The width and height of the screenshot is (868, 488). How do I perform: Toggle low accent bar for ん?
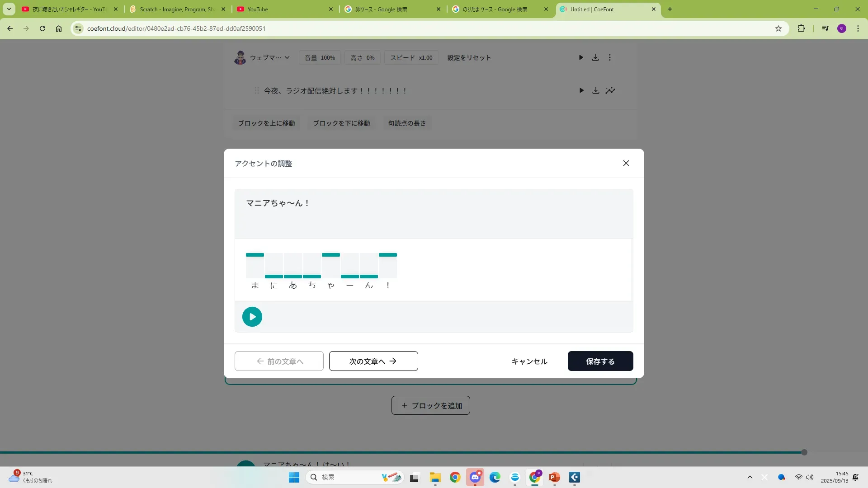(x=369, y=276)
